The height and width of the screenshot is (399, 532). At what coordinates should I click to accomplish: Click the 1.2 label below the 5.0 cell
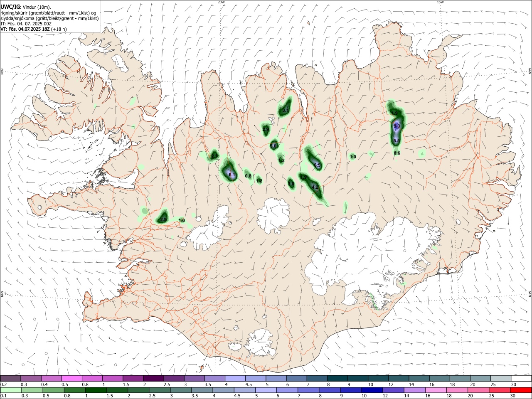point(281,161)
